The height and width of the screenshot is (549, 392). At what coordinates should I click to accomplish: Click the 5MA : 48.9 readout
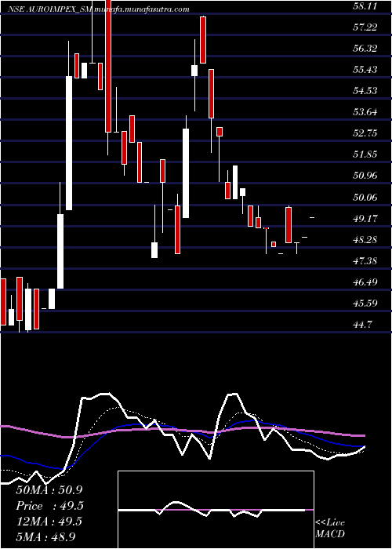(x=46, y=536)
